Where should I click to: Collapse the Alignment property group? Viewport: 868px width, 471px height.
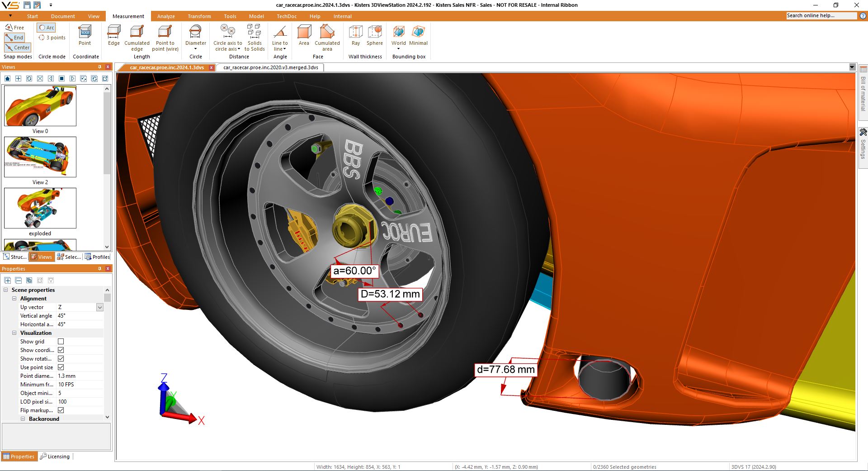[14, 299]
